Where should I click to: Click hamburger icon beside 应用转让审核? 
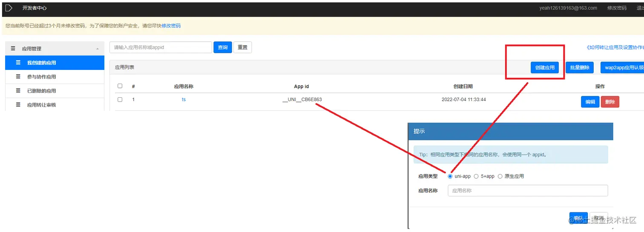coord(18,104)
